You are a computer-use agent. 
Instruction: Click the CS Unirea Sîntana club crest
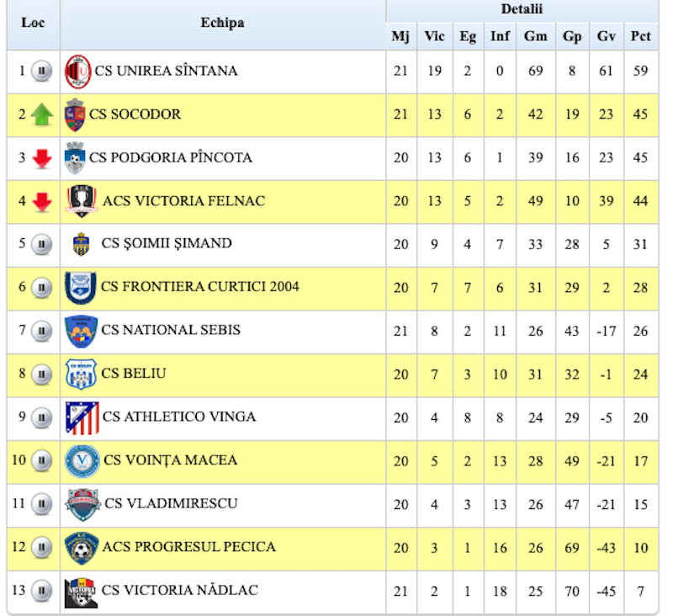pos(78,72)
